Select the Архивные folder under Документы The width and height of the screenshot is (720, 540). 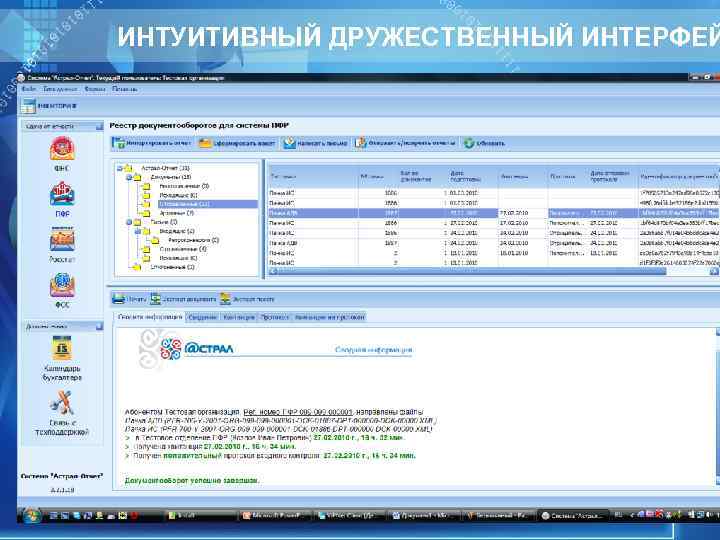[177, 214]
